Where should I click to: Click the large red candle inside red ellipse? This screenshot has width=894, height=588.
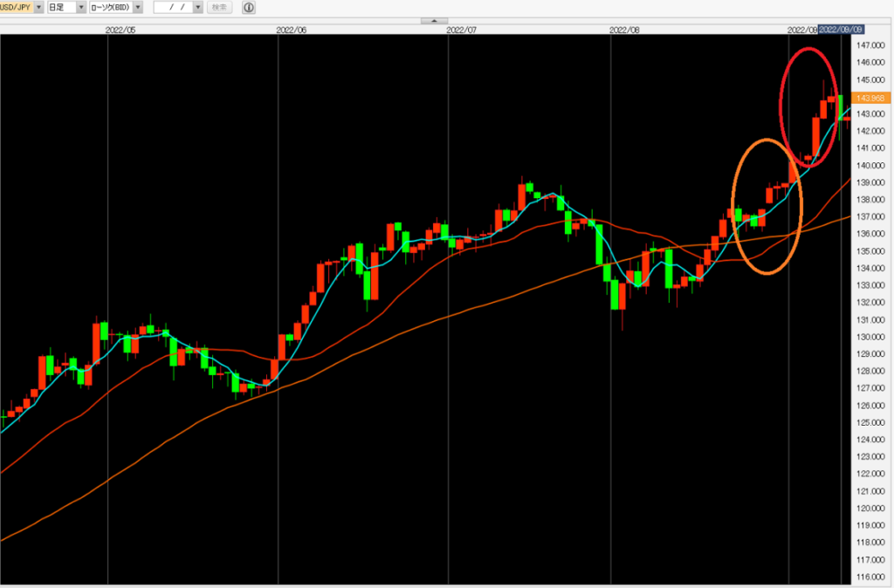click(815, 137)
